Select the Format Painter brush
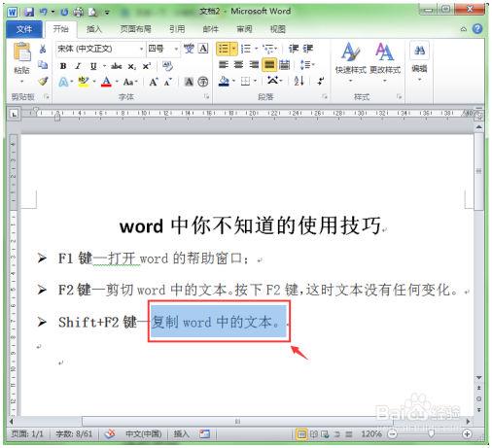492x448 pixels. point(43,81)
